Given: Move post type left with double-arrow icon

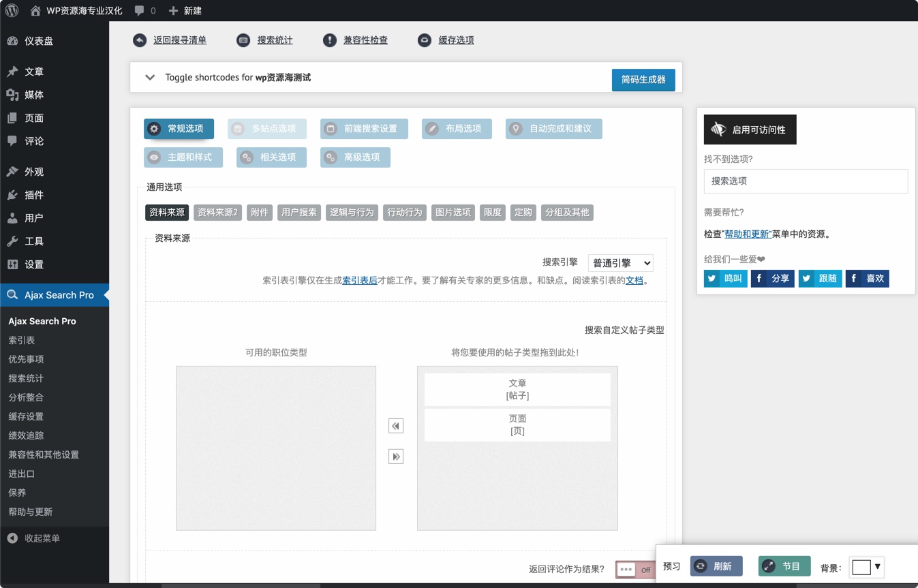Looking at the screenshot, I should click(x=396, y=426).
